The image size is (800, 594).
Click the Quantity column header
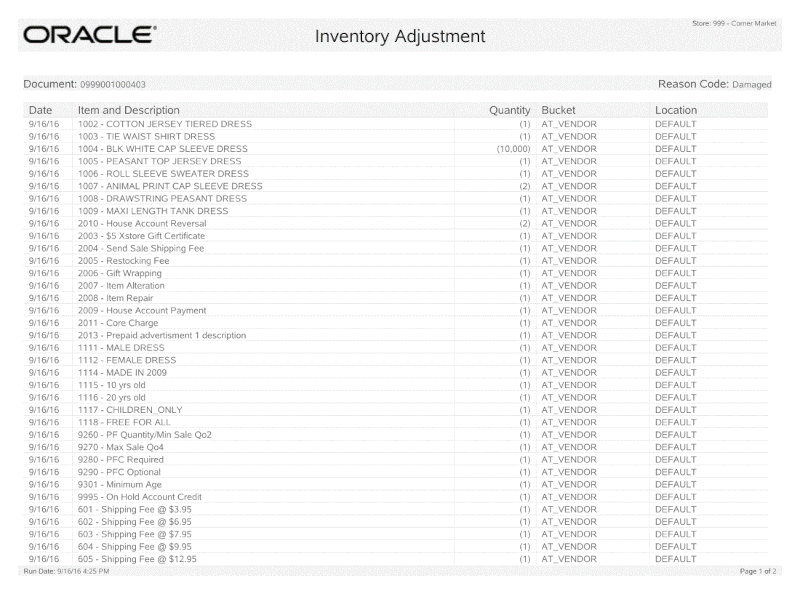(510, 110)
